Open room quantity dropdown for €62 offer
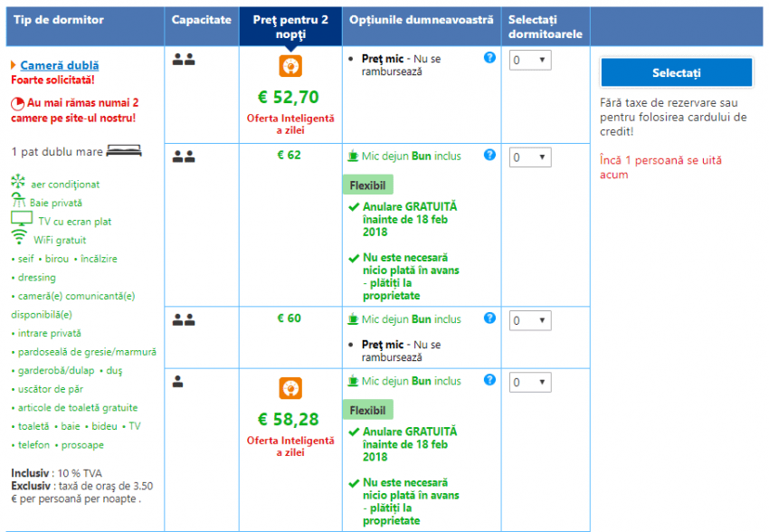The width and height of the screenshot is (769, 532). pyautogui.click(x=529, y=157)
